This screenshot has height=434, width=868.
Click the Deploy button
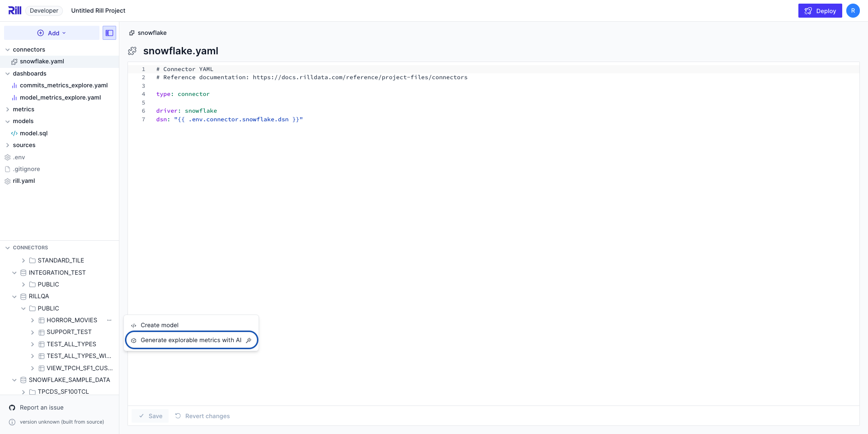(x=820, y=10)
